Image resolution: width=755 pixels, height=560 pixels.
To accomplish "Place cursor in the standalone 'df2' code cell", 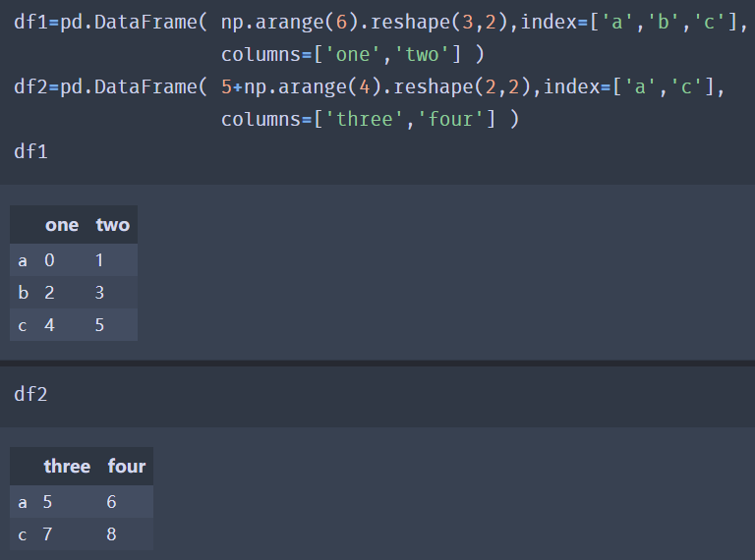I will tap(31, 395).
